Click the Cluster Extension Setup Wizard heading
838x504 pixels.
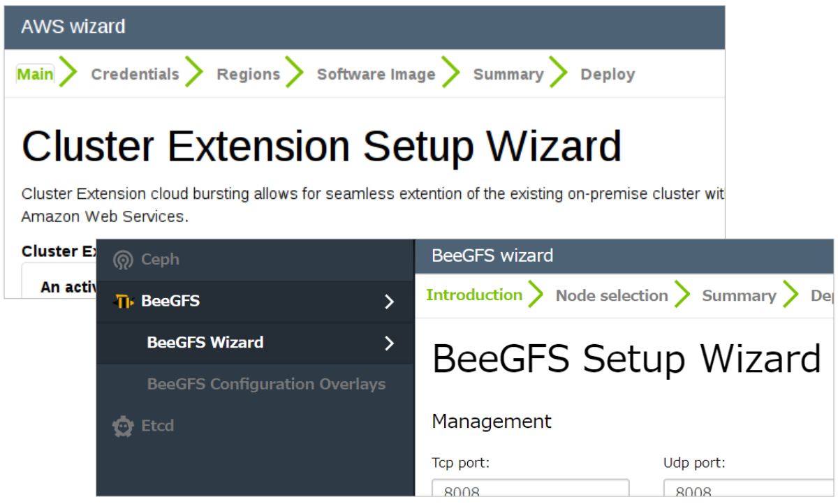click(x=322, y=146)
